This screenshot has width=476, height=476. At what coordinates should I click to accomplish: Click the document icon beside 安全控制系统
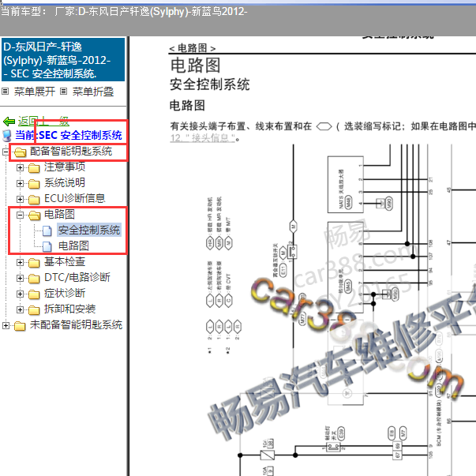click(47, 231)
